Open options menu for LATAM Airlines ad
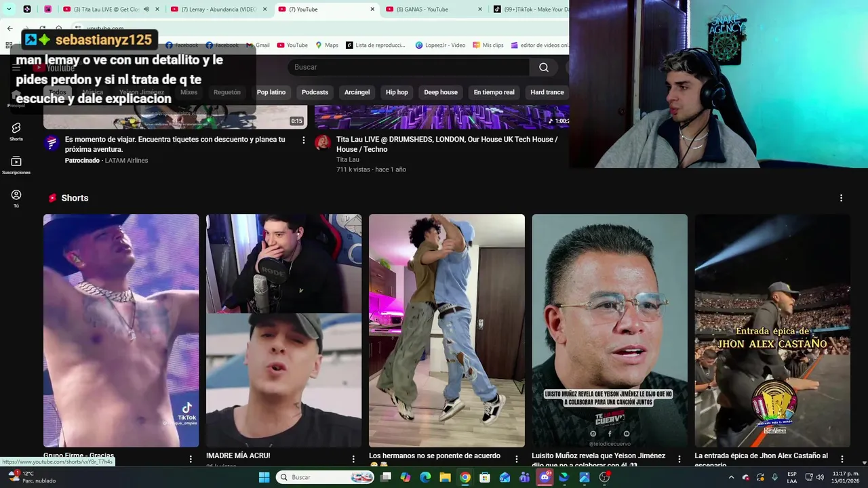 point(303,140)
